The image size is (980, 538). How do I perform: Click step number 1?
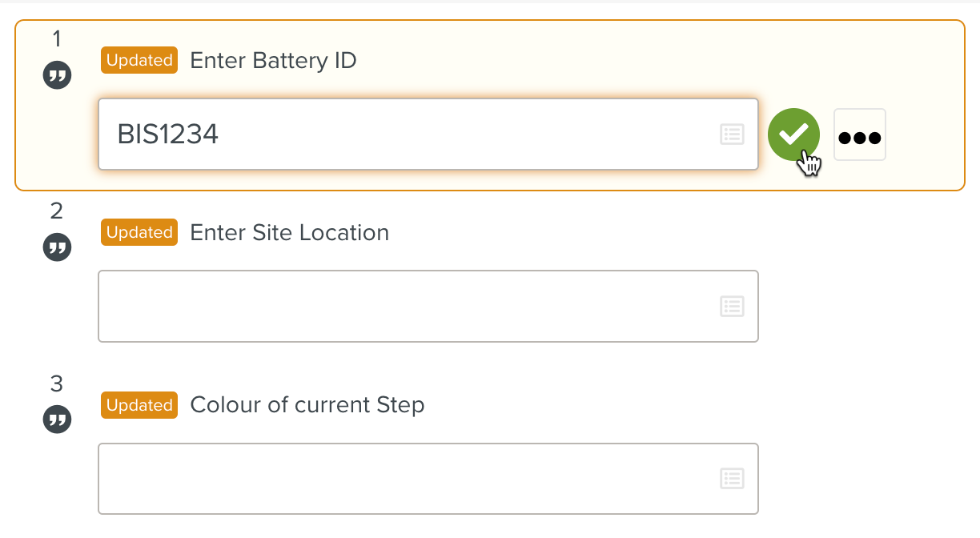coord(56,38)
